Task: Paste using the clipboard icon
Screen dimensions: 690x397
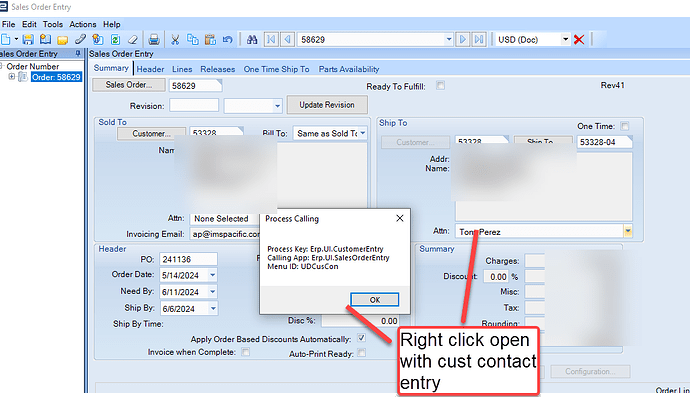Action: coord(210,40)
